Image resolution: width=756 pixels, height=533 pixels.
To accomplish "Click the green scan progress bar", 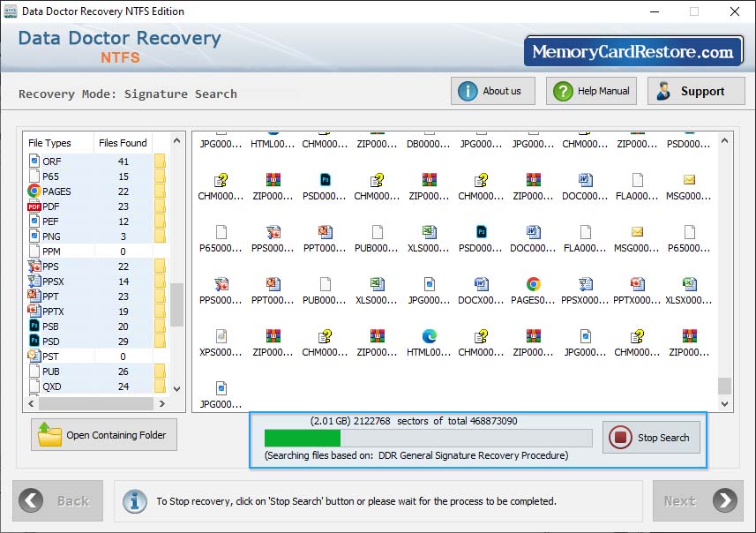I will coord(303,438).
